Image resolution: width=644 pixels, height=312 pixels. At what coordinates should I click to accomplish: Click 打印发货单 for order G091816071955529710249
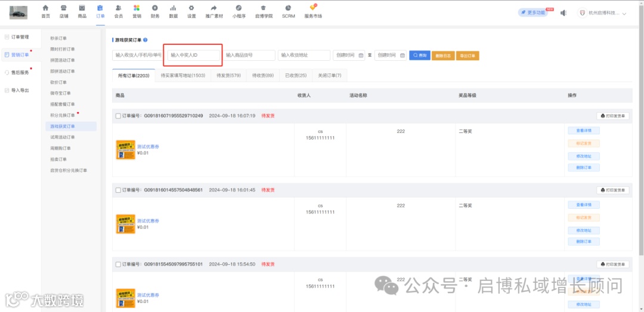(613, 116)
